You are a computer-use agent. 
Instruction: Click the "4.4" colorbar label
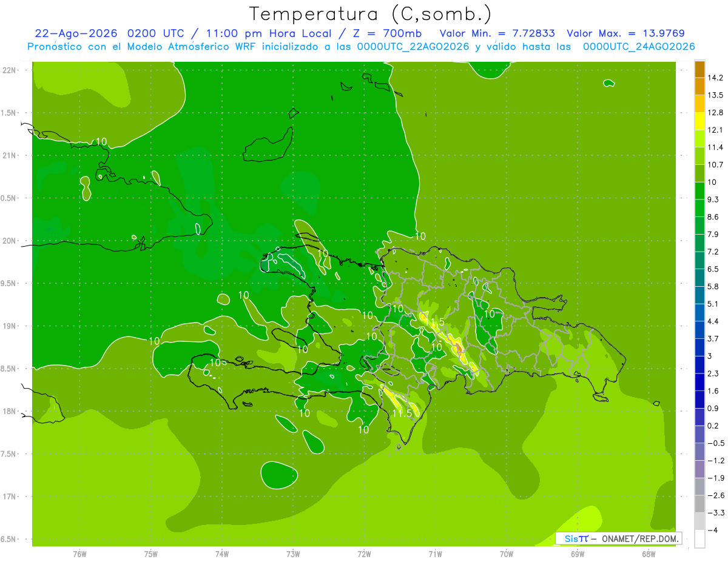pos(713,321)
